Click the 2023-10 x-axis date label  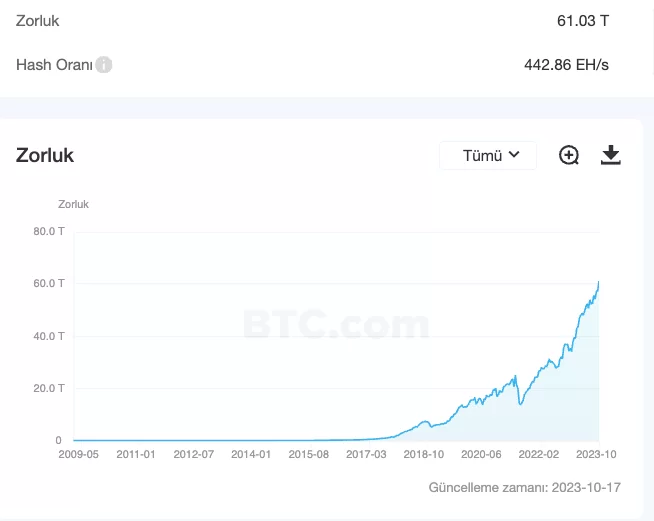[x=595, y=454]
